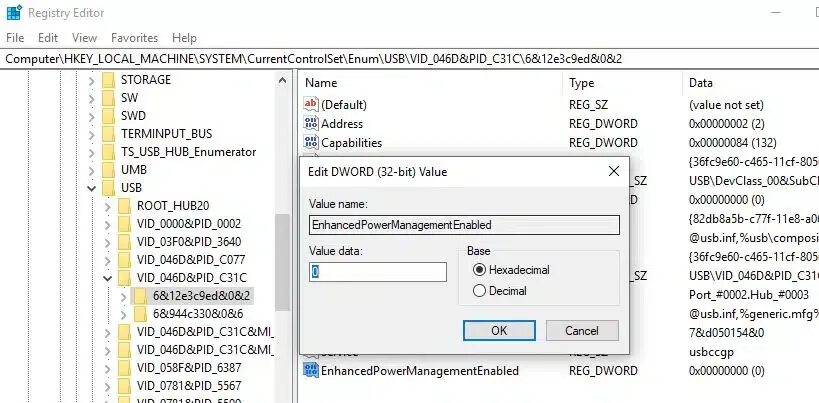Click the USB folder icon
819x403 pixels.
[108, 188]
